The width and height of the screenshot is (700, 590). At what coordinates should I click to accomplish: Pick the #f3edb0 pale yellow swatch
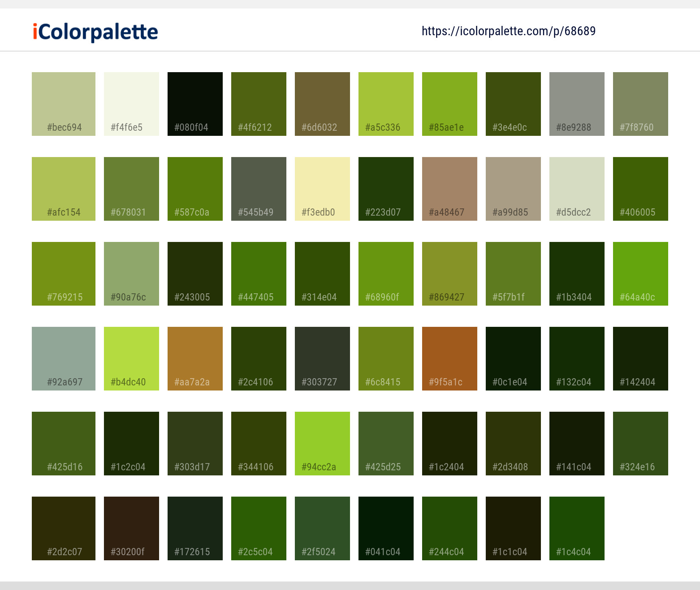click(x=322, y=189)
